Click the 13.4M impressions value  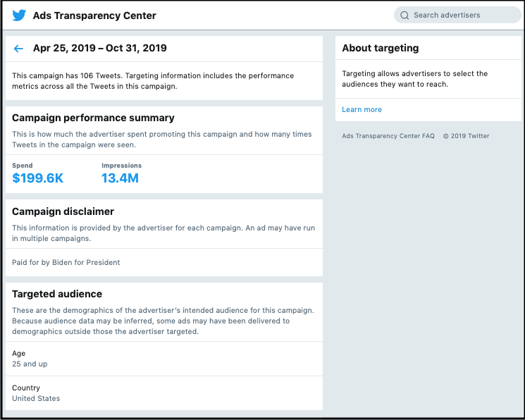pyautogui.click(x=120, y=178)
